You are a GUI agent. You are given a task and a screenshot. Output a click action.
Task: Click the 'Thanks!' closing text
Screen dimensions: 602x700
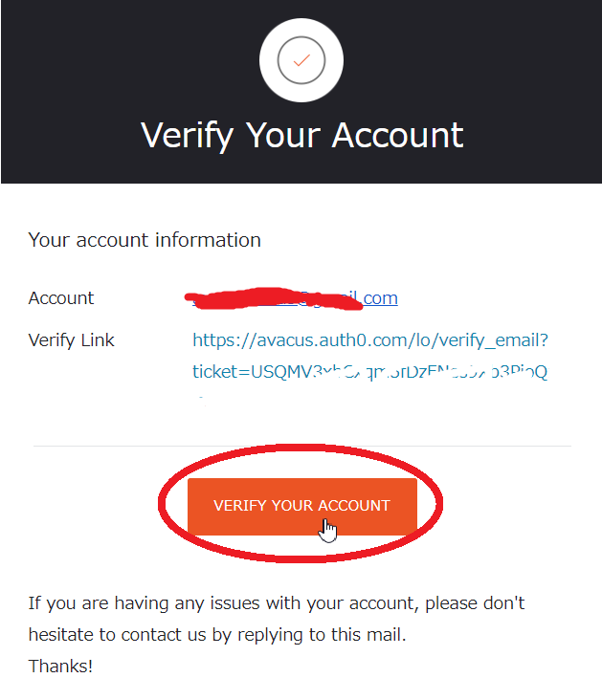point(60,666)
